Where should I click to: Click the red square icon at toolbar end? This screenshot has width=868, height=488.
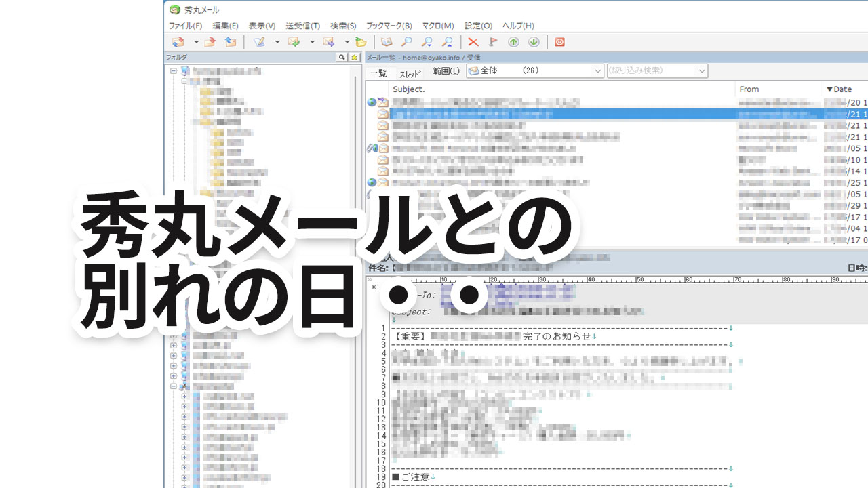[559, 42]
